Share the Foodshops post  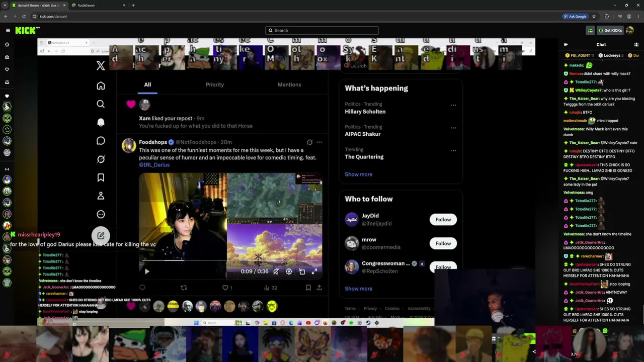coord(319,288)
